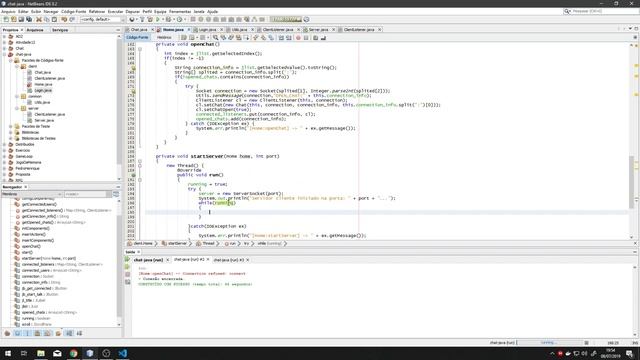Open the Refatorar menu
Image resolution: width=640 pixels, height=360 pixels.
[x=97, y=11]
